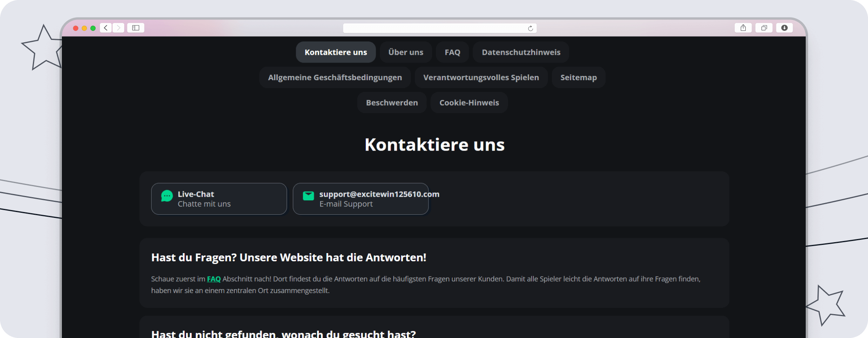Image resolution: width=868 pixels, height=338 pixels.
Task: Toggle the browser sidebar icon
Action: click(136, 28)
